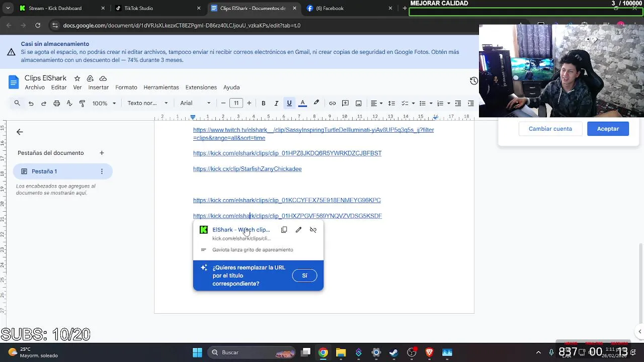Activate the paint format tool

[x=82, y=103]
